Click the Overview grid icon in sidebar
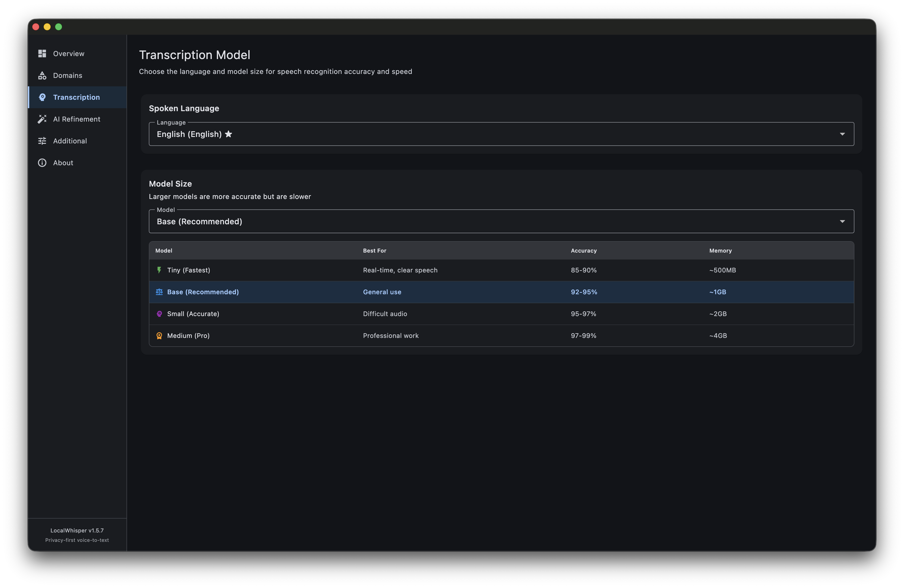904x588 pixels. coord(42,54)
